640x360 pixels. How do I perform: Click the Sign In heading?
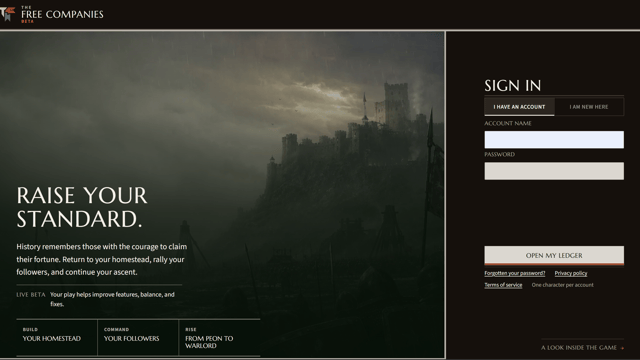pos(513,86)
